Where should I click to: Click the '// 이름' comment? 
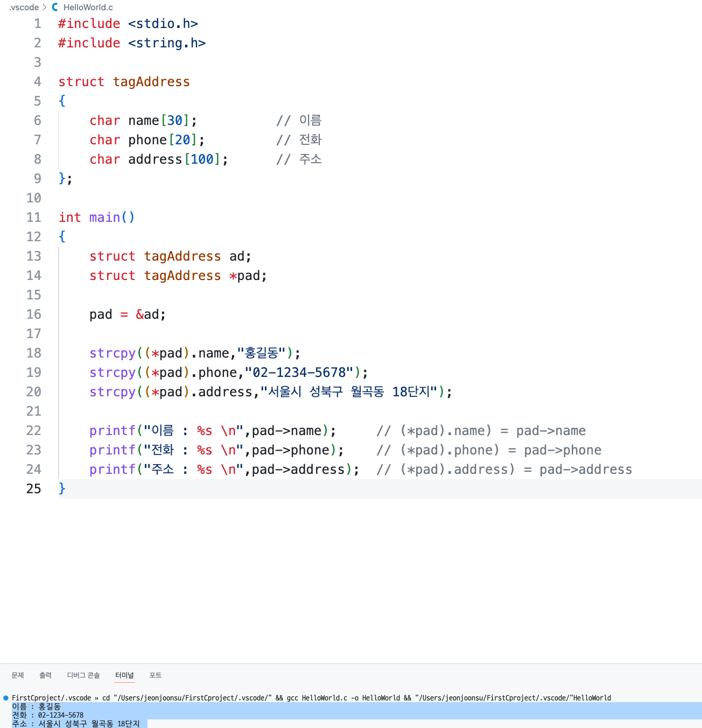299,121
